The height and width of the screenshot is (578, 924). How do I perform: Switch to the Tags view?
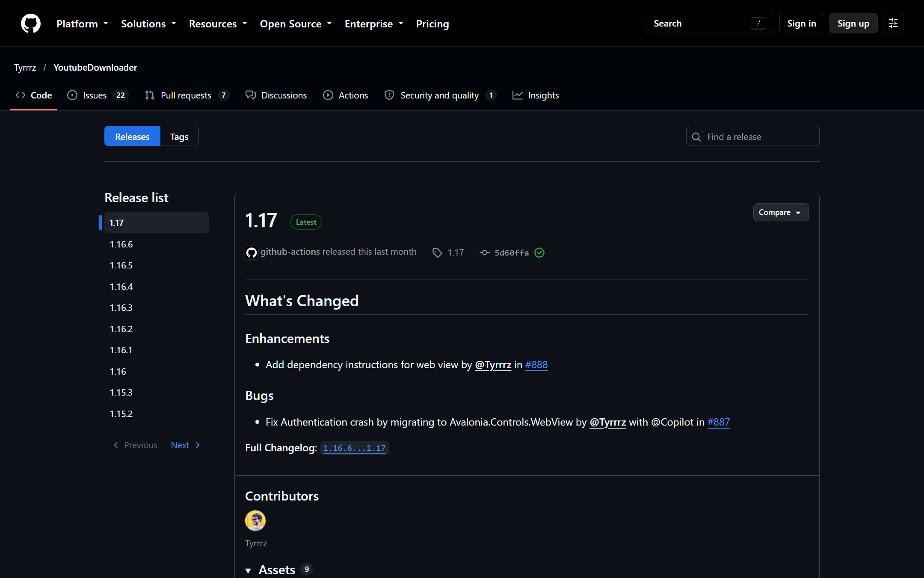point(179,137)
